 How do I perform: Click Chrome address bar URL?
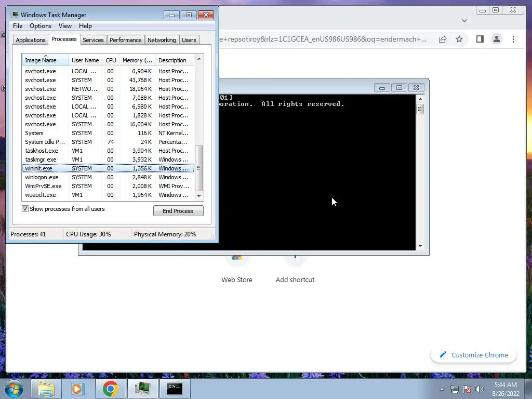(322, 39)
